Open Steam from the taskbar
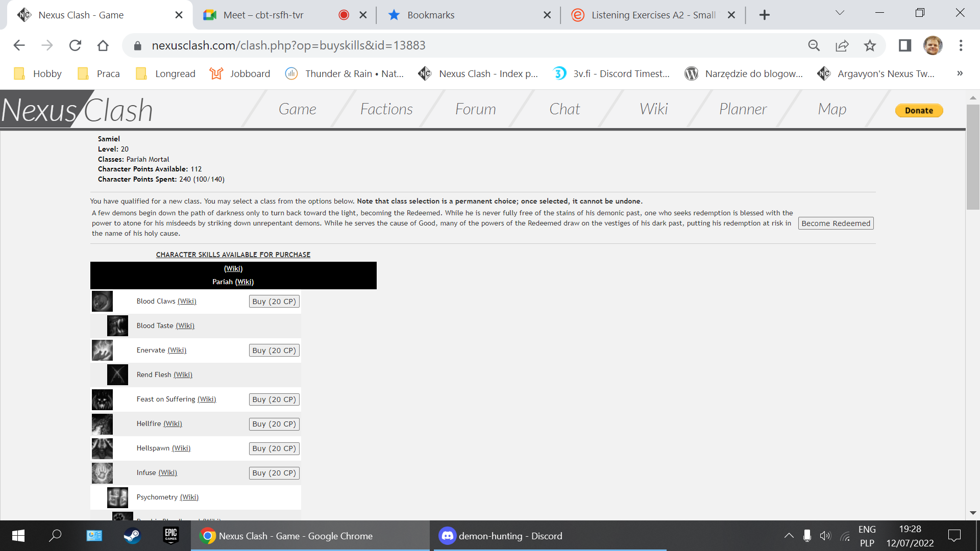The image size is (980, 551). (132, 536)
